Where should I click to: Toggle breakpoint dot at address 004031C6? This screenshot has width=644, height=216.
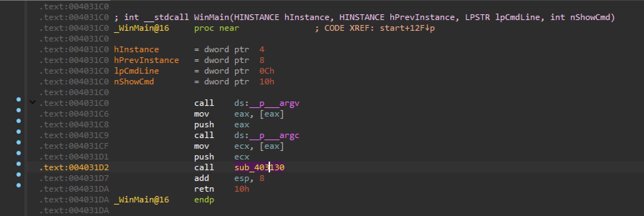[19, 110]
